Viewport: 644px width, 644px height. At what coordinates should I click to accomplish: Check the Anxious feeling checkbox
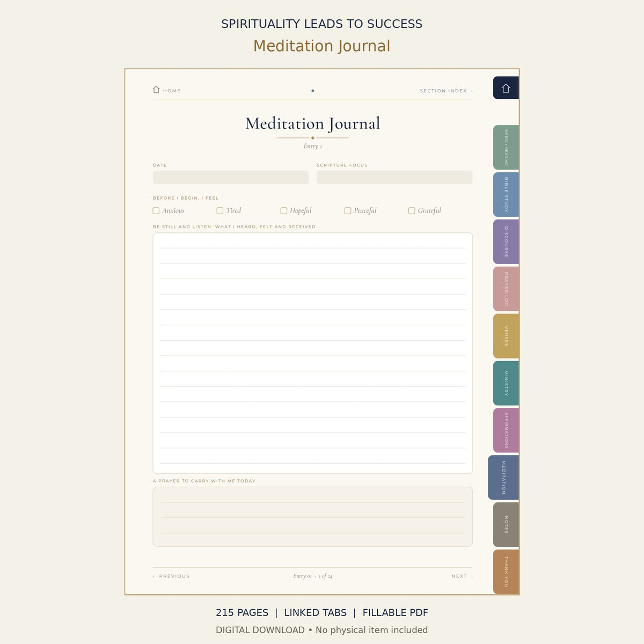coord(156,211)
